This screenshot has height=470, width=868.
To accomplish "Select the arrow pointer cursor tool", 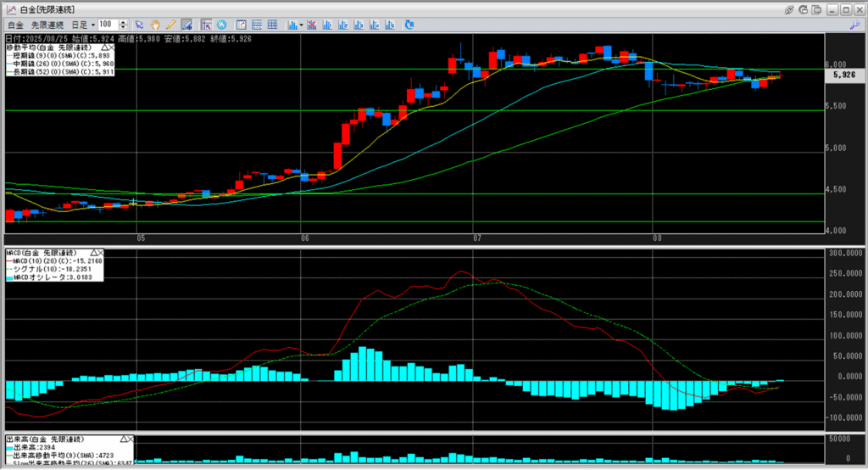I will [x=140, y=25].
